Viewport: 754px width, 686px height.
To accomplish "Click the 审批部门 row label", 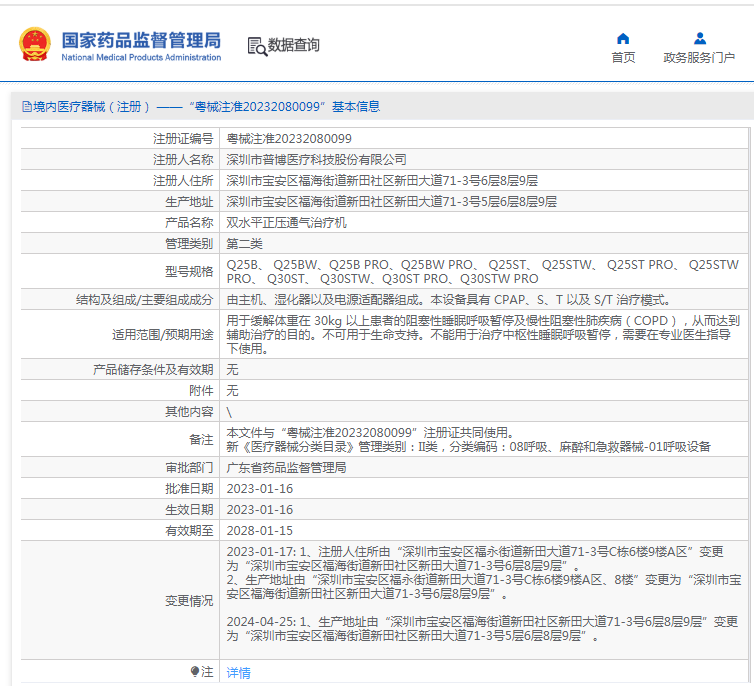I will point(189,468).
